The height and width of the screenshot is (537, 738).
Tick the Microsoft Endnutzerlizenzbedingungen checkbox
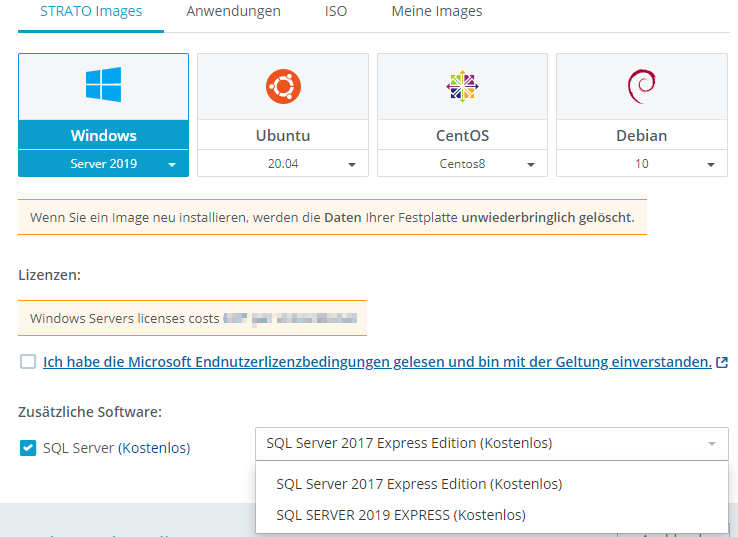(x=28, y=361)
